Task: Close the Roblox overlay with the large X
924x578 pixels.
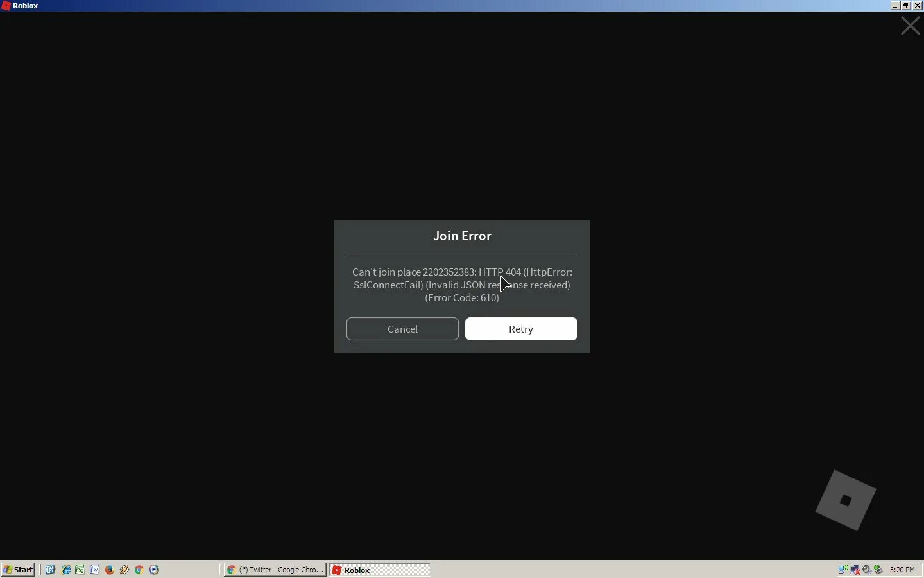Action: (911, 26)
